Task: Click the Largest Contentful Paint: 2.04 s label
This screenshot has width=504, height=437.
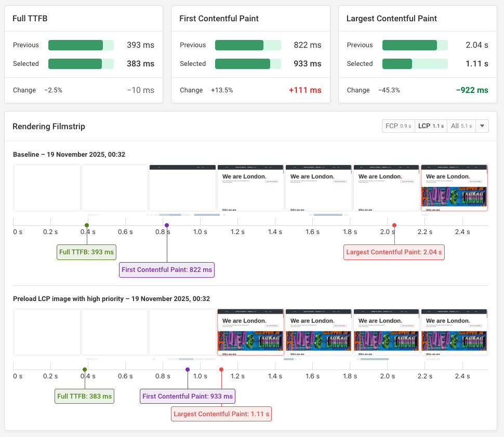Action: coord(394,252)
